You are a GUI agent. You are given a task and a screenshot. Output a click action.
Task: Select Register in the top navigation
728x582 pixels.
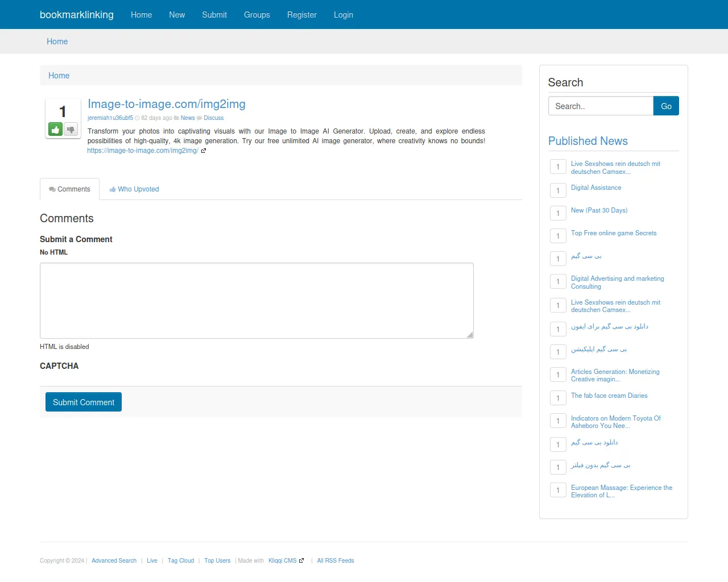click(302, 15)
